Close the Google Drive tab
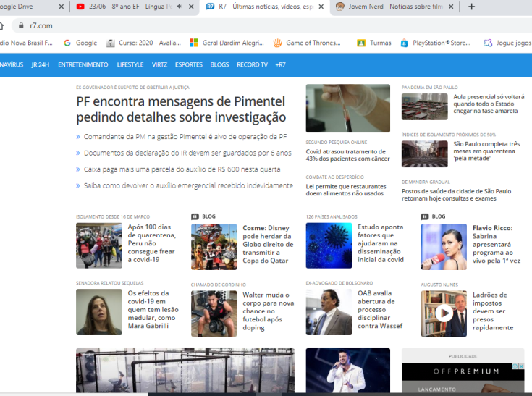The height and width of the screenshot is (396, 532). pyautogui.click(x=61, y=7)
